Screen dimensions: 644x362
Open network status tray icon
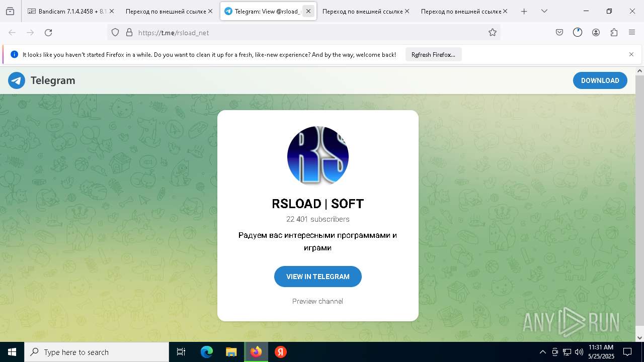click(x=567, y=352)
